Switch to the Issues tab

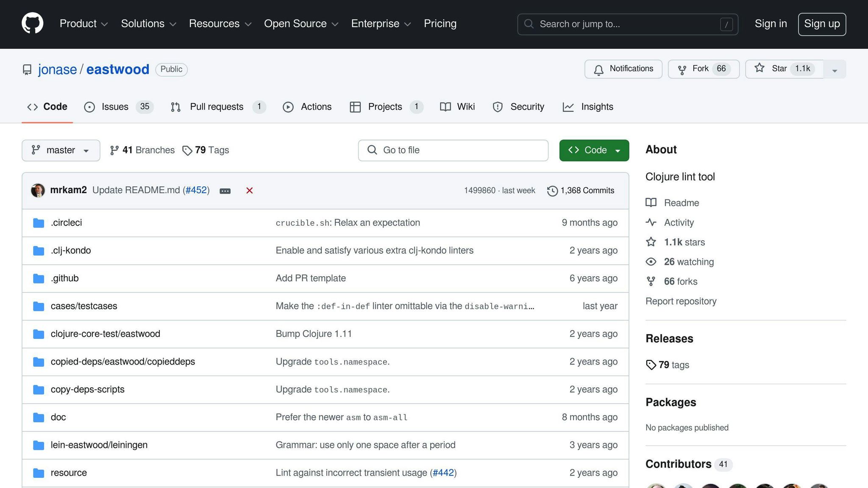(114, 107)
